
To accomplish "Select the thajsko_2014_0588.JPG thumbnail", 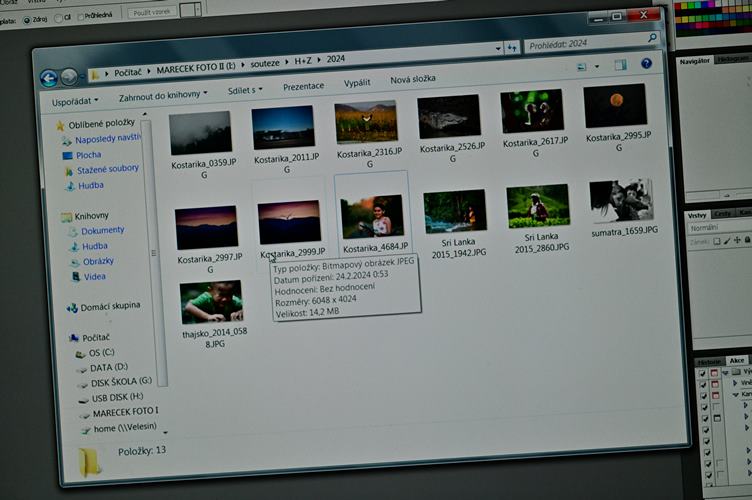I will pos(211,302).
